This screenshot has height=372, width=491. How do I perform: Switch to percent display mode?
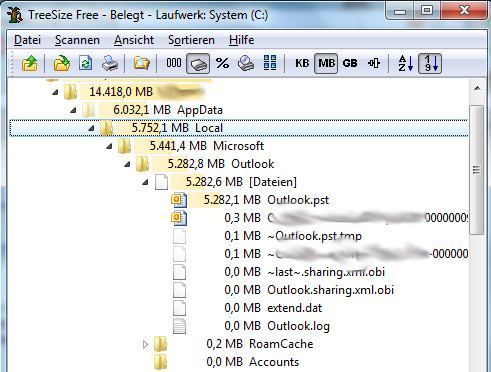222,63
